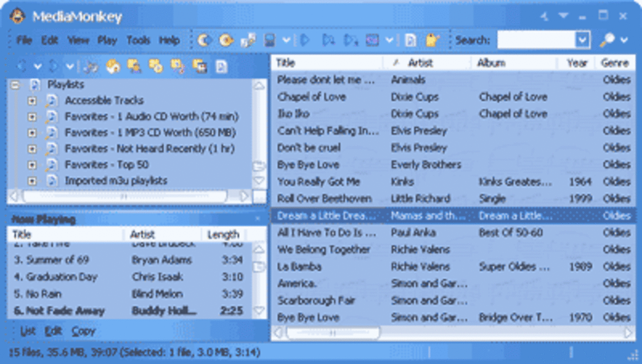642x364 pixels.
Task: Click the new playlist icon above the tree
Action: [112, 66]
